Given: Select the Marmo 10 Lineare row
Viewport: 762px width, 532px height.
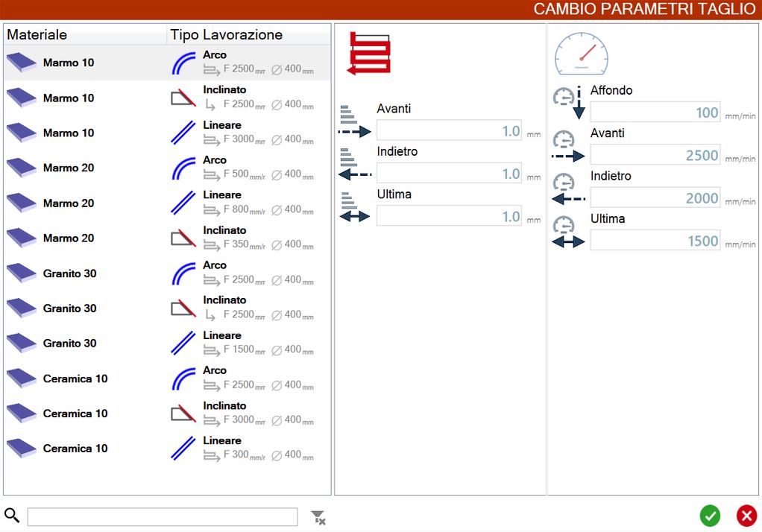Looking at the screenshot, I should tap(167, 133).
